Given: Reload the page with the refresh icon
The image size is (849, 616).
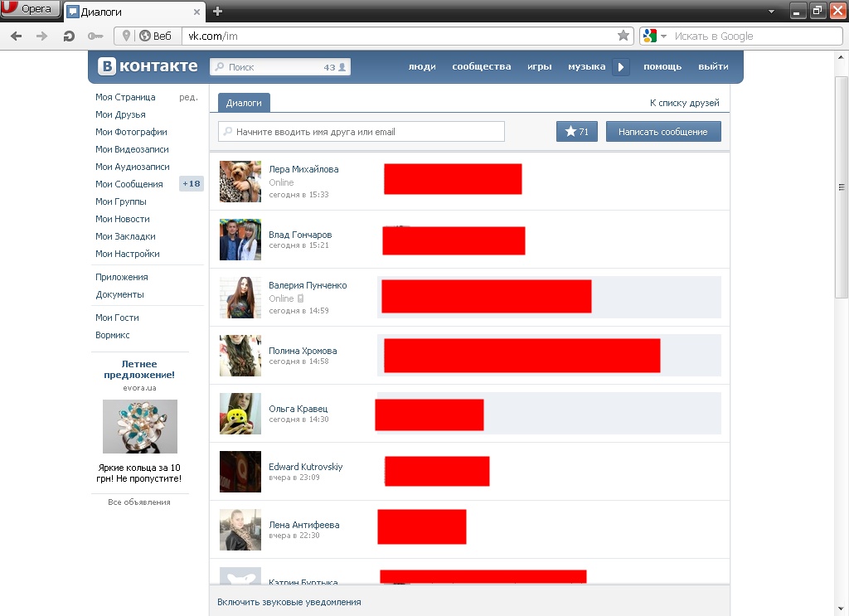Looking at the screenshot, I should coord(69,36).
